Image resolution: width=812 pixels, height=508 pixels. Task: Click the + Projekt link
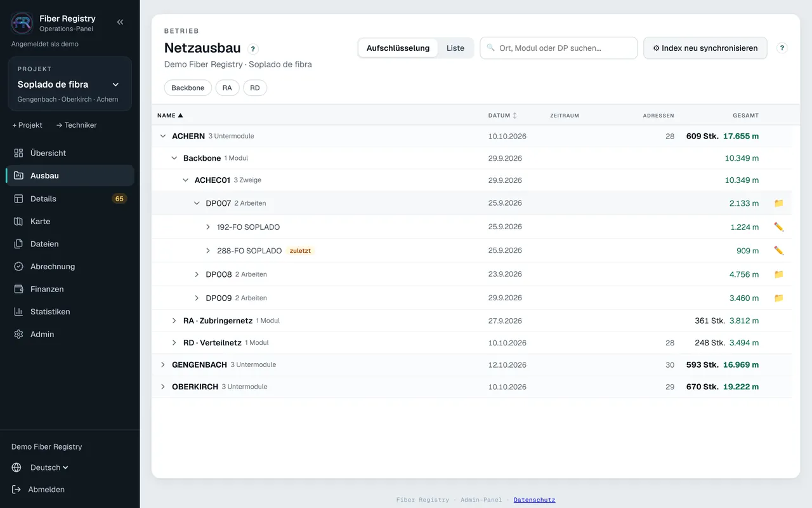[x=27, y=125]
